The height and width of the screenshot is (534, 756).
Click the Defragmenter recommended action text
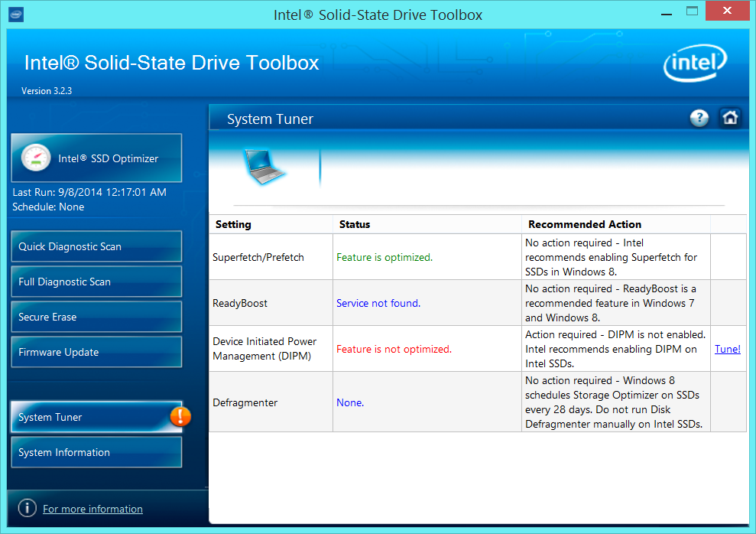pyautogui.click(x=614, y=402)
